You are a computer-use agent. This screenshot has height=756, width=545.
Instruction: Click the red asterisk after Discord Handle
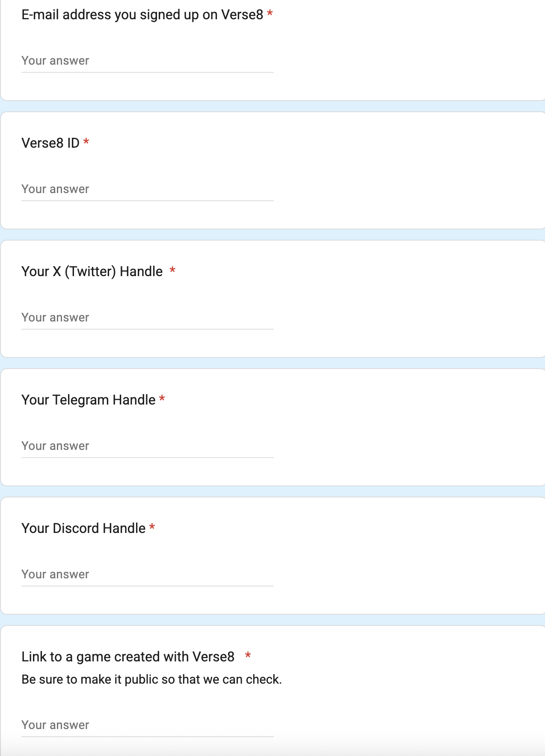[152, 527]
